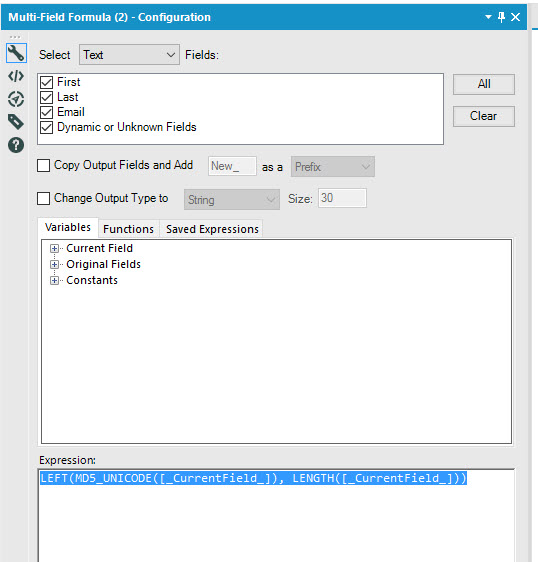Open the Navigation compass icon
This screenshot has height=562, width=538.
16,99
